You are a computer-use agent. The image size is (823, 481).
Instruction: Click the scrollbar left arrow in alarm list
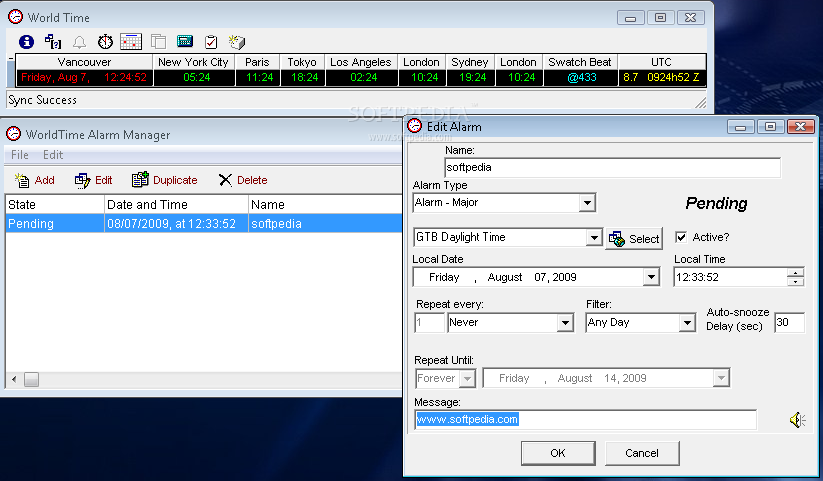click(x=14, y=379)
